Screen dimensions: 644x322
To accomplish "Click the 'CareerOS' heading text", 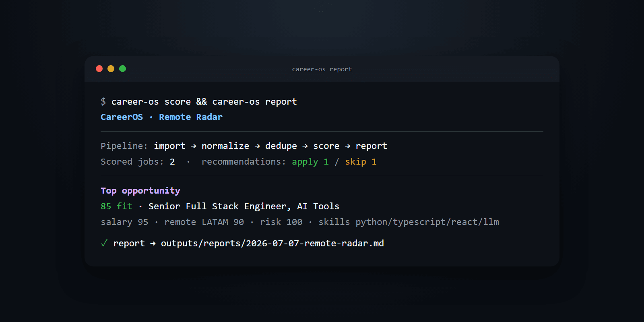I will click(122, 117).
